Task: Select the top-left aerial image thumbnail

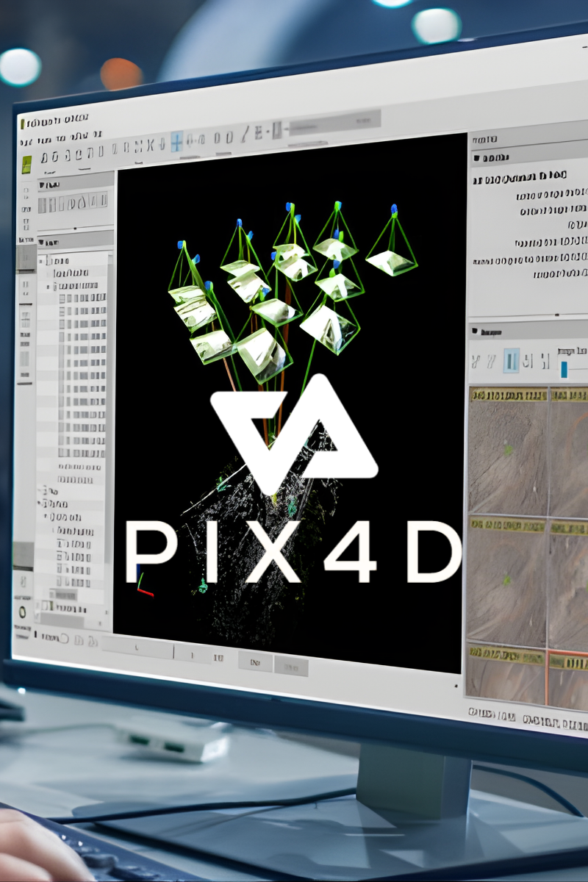Action: [x=508, y=456]
